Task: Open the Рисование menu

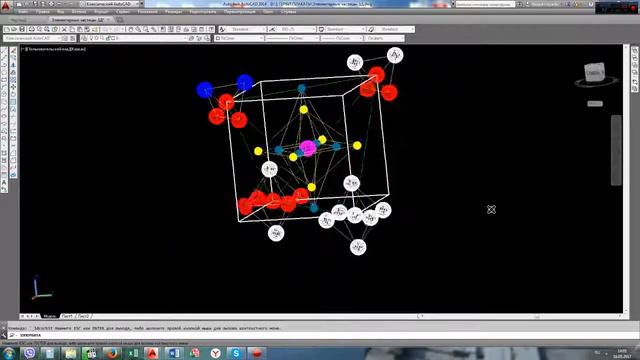Action: [x=147, y=12]
